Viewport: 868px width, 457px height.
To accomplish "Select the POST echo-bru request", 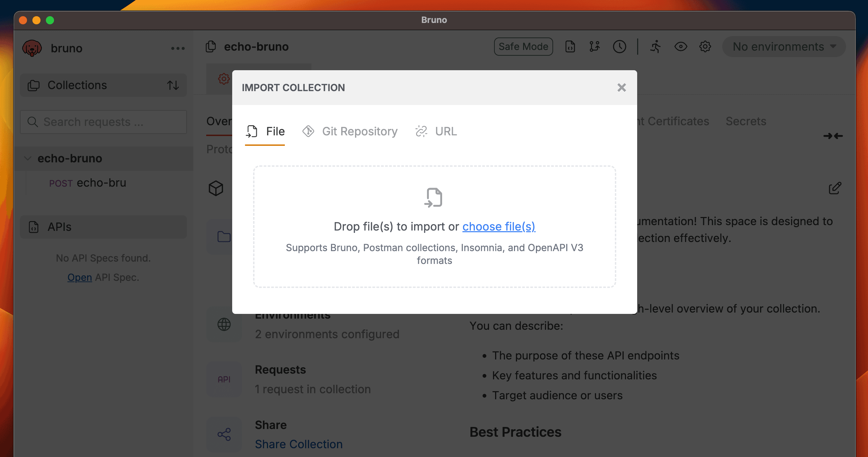I will [88, 183].
